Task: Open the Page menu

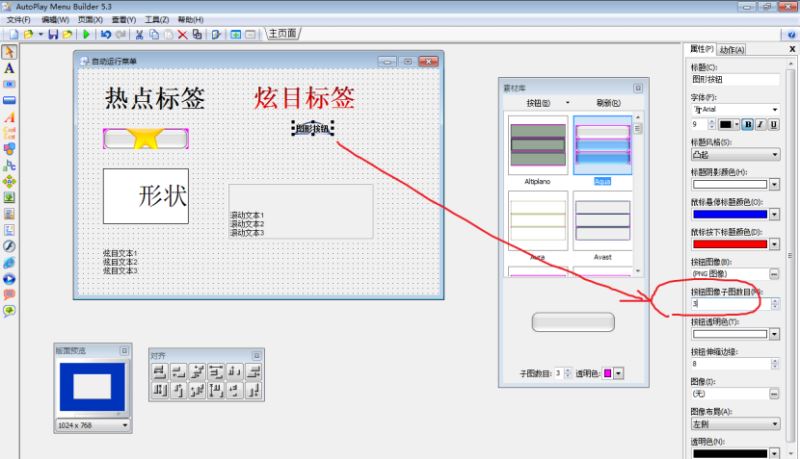Action: (90, 19)
